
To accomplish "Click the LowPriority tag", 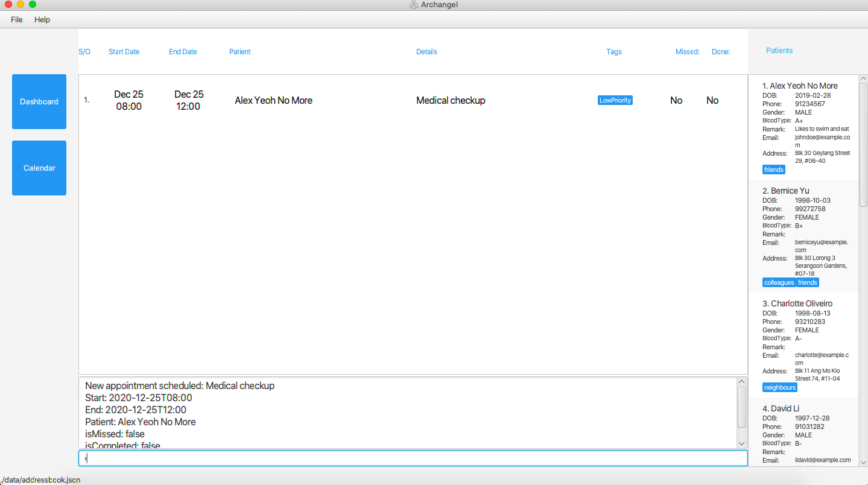I will 615,100.
